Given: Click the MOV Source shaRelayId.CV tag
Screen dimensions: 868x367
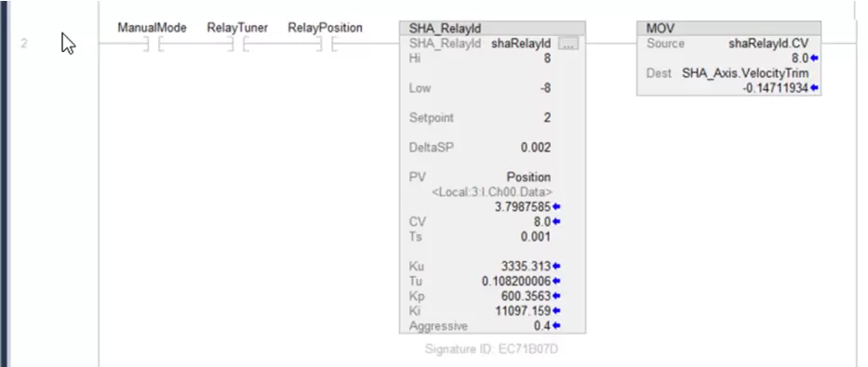Looking at the screenshot, I should tap(768, 44).
